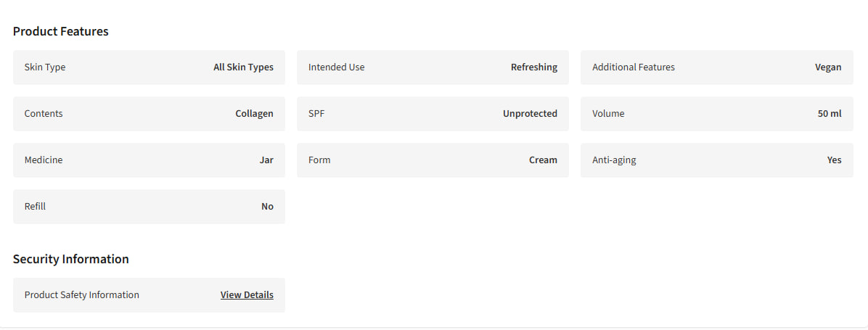The height and width of the screenshot is (330, 868).
Task: Select the Contents feature card
Action: point(149,114)
